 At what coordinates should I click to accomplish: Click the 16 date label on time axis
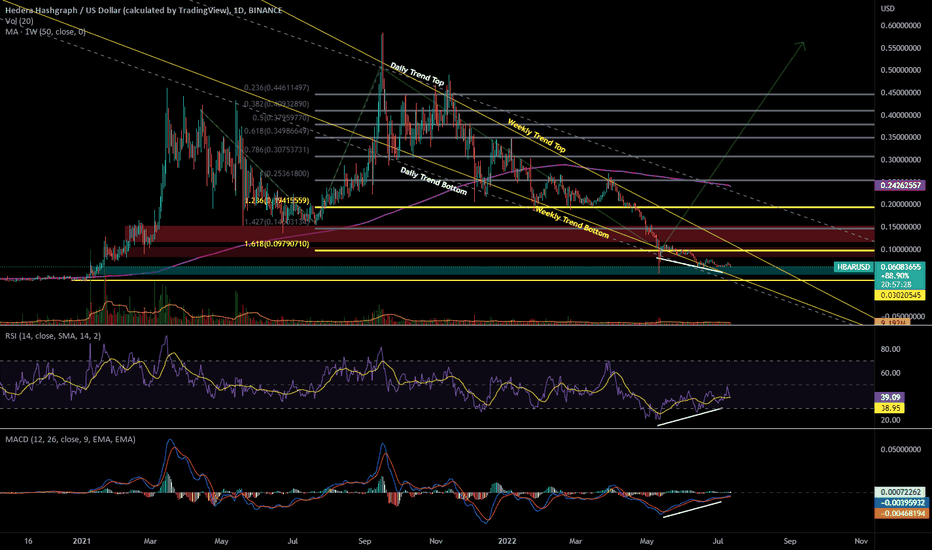pos(28,541)
